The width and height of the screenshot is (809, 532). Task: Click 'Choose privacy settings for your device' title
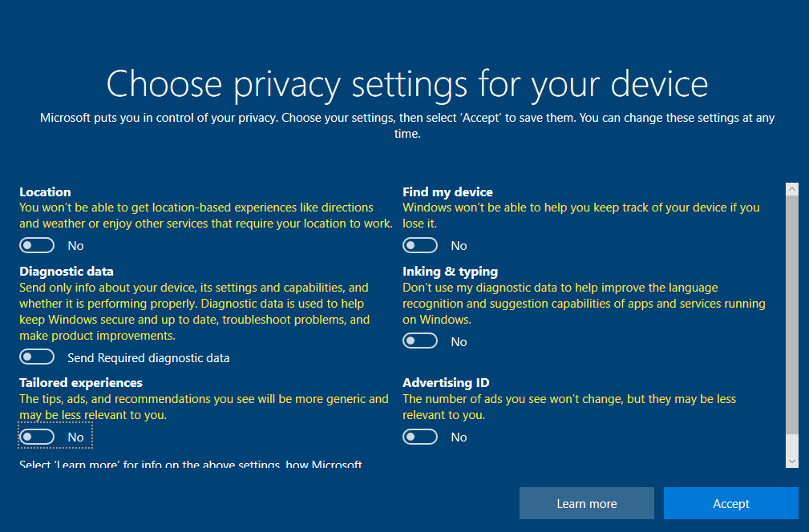(407, 85)
